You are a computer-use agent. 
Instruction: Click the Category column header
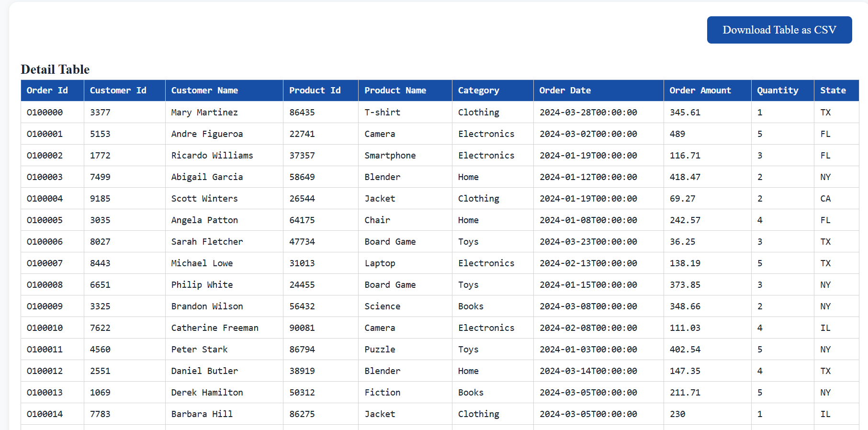tap(478, 91)
